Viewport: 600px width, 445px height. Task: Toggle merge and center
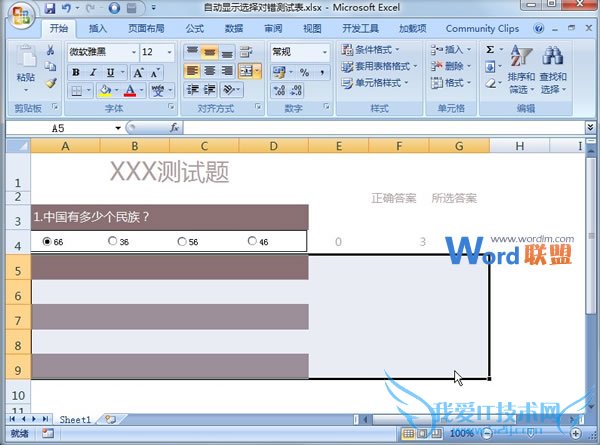coord(246,71)
